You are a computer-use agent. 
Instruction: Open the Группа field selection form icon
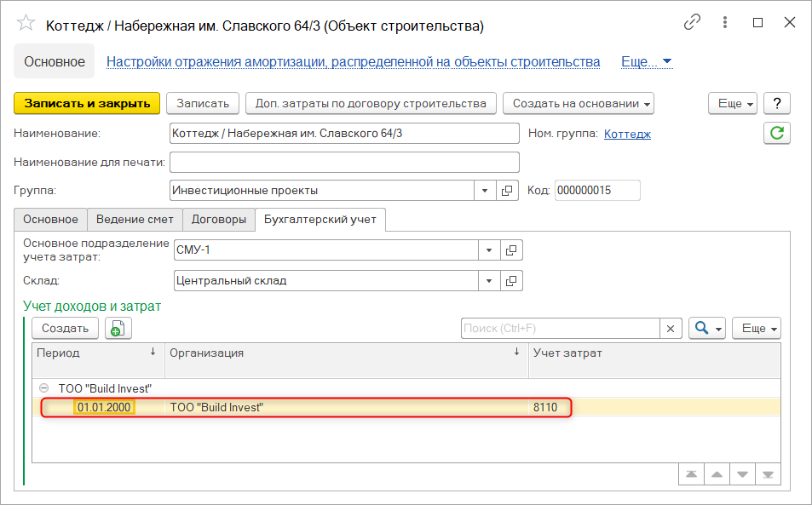[x=506, y=191]
